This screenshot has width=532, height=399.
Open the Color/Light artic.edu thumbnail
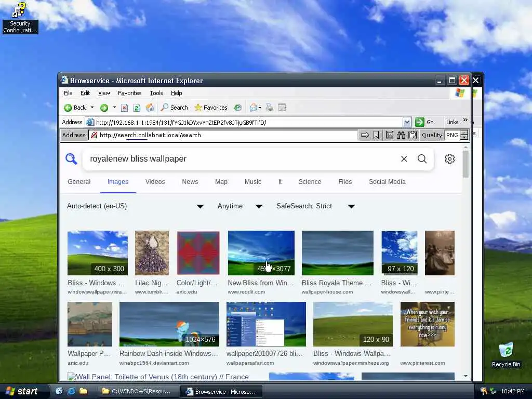tap(198, 253)
